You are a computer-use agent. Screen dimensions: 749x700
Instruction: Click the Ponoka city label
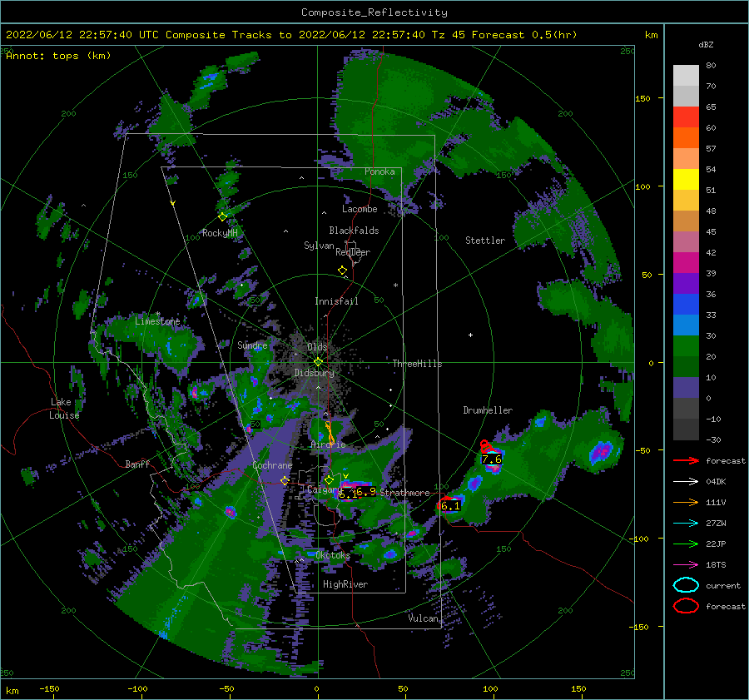(379, 171)
